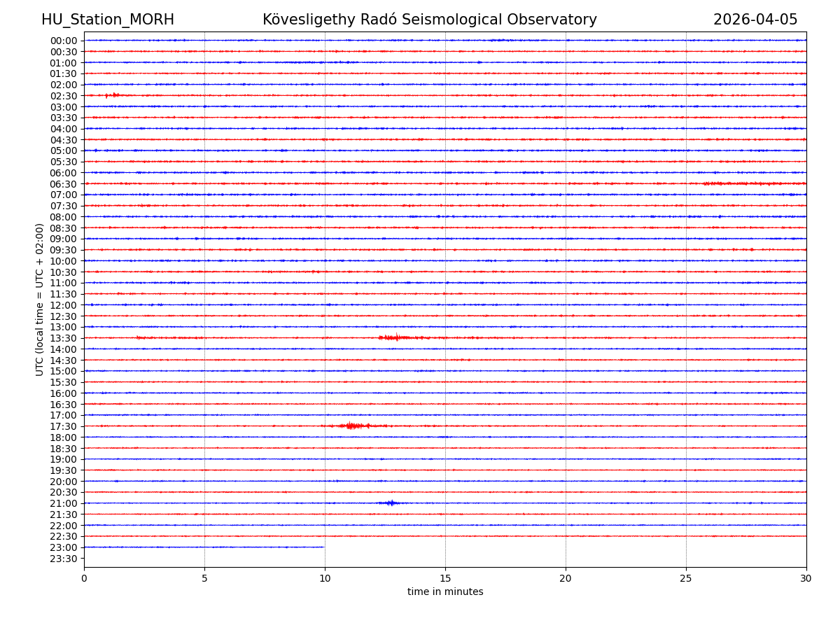
Task: Click the seismic event on the 13:30 trace
Action: (x=396, y=338)
